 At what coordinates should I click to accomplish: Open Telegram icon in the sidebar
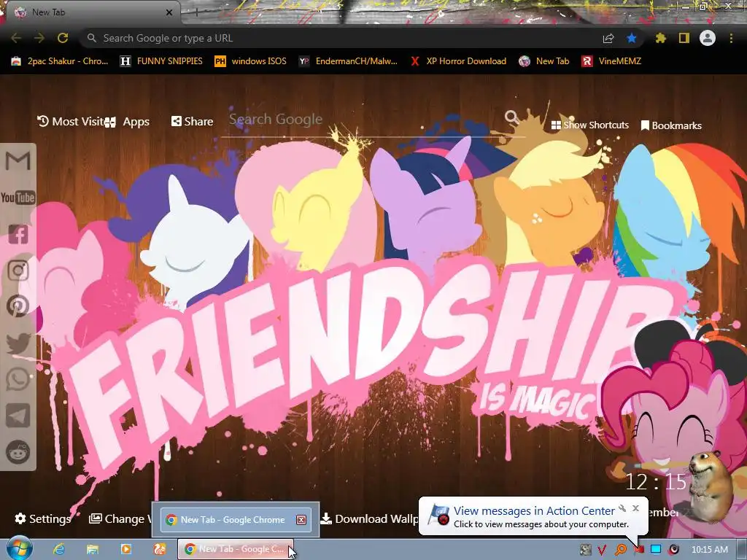pyautogui.click(x=18, y=416)
